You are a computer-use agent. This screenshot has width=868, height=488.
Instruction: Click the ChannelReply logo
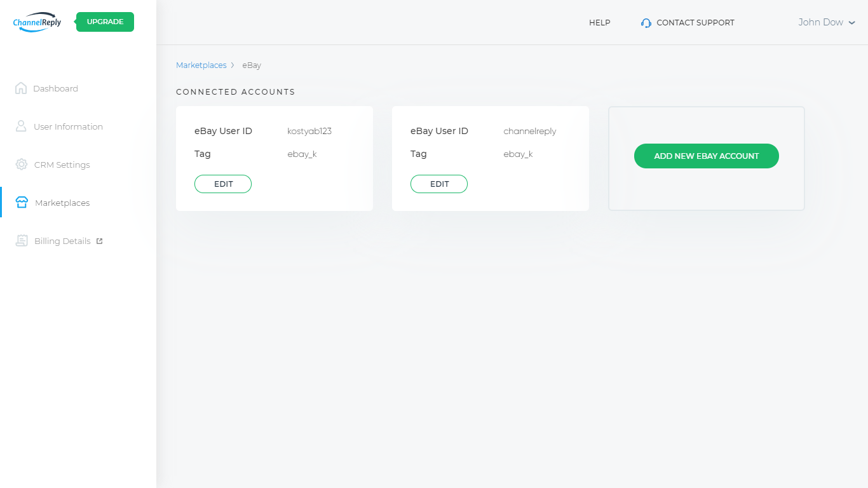click(37, 22)
